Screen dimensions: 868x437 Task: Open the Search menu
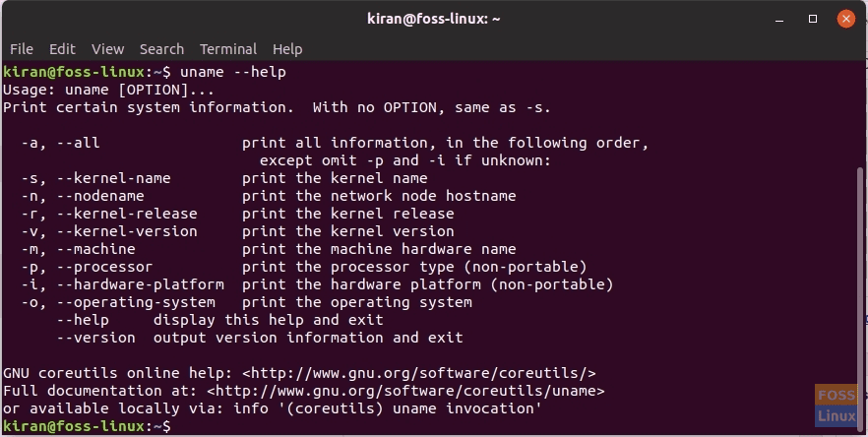click(161, 48)
